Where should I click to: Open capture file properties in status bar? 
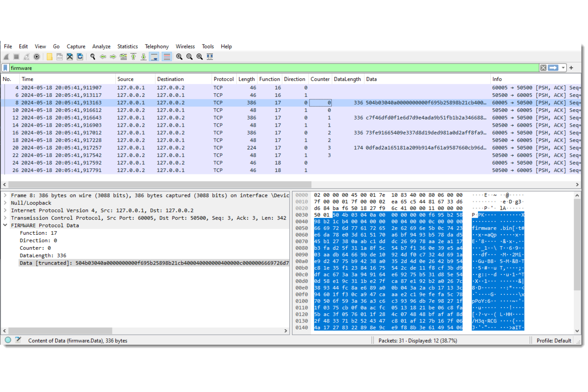18,340
